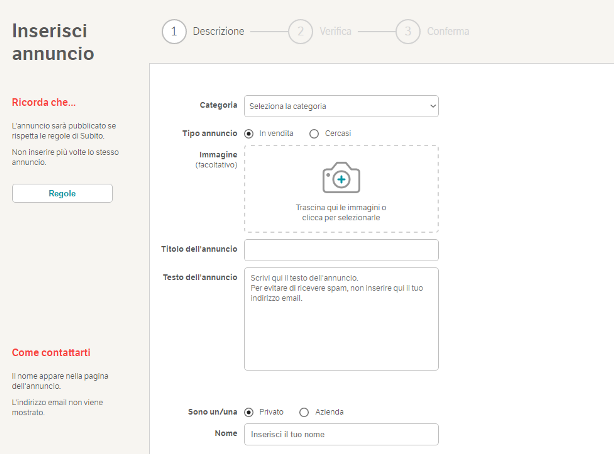
Task: Open the "Seleziona la categoria" dropdown
Action: click(x=341, y=105)
